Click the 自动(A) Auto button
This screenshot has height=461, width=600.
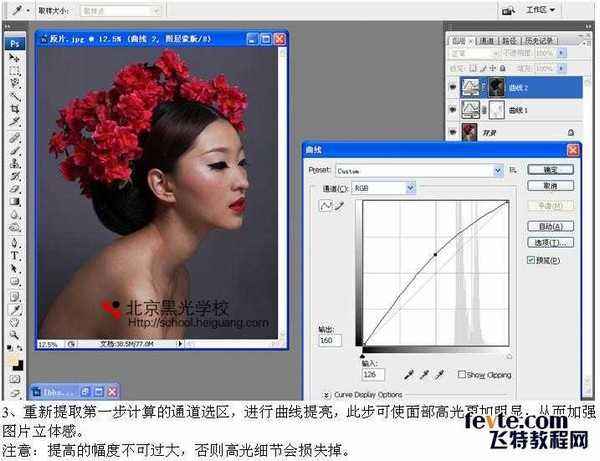click(551, 226)
